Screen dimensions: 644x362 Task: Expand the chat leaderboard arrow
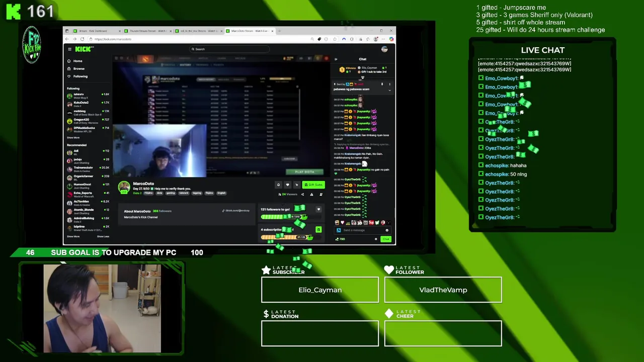click(363, 77)
